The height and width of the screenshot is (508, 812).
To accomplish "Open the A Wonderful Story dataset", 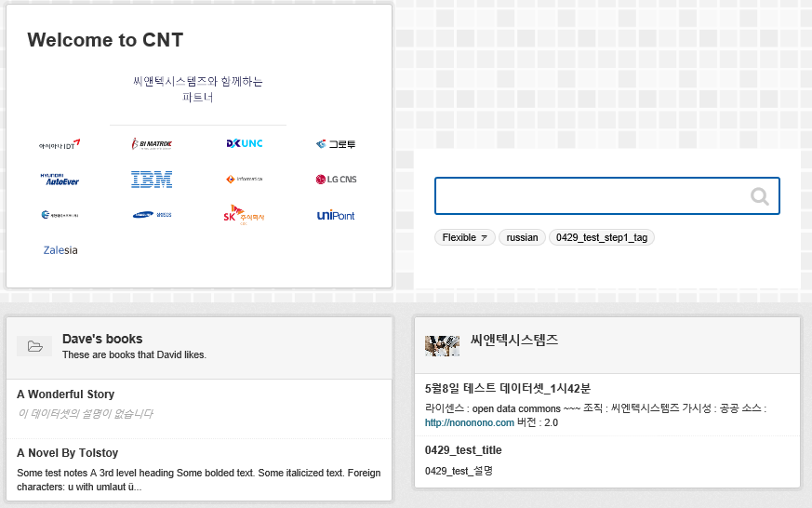I will tap(66, 394).
